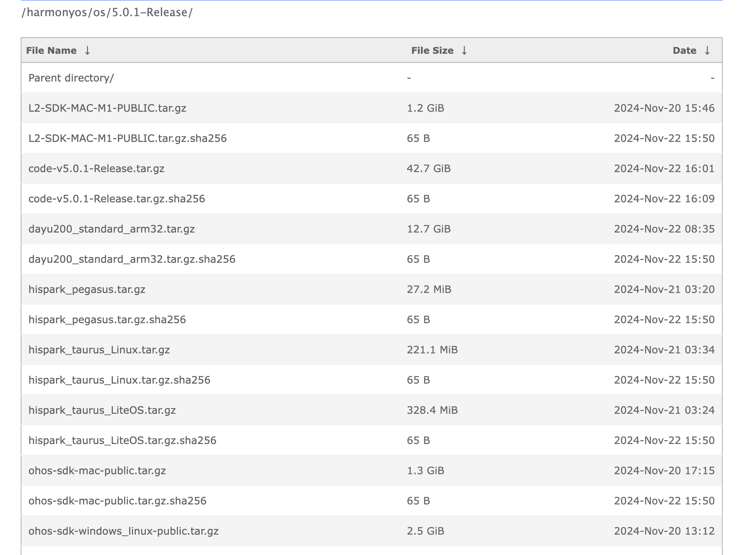
Task: Sort the listing by File Size arrow
Action: click(x=464, y=51)
